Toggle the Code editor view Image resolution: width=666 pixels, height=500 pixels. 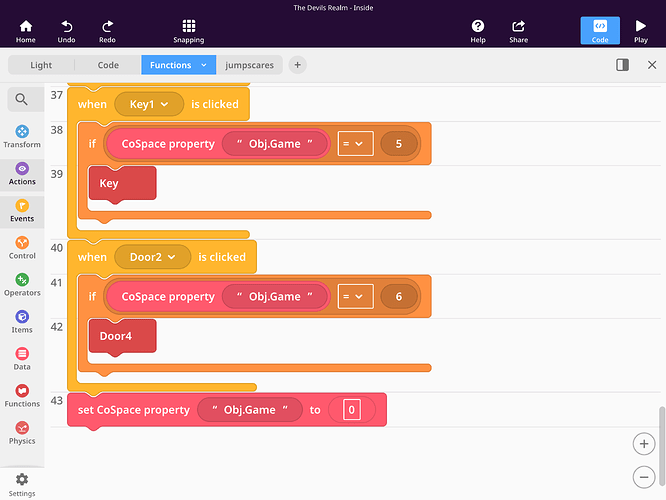click(x=600, y=30)
